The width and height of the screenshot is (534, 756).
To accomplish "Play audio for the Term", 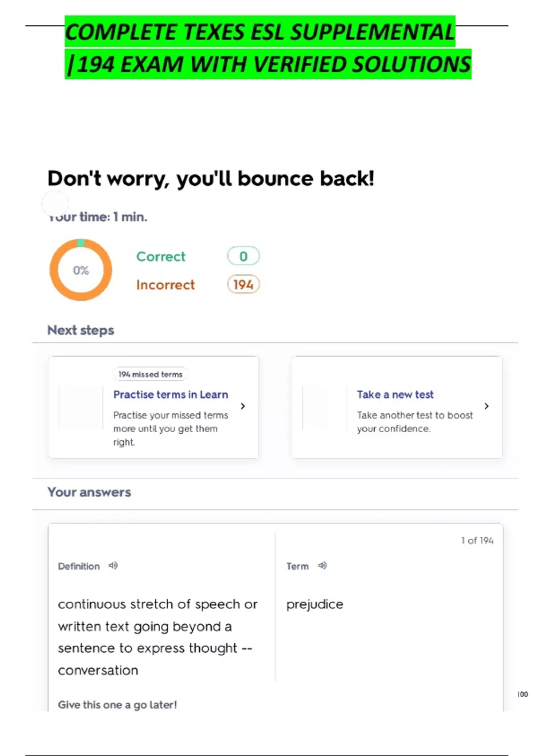I will click(323, 566).
